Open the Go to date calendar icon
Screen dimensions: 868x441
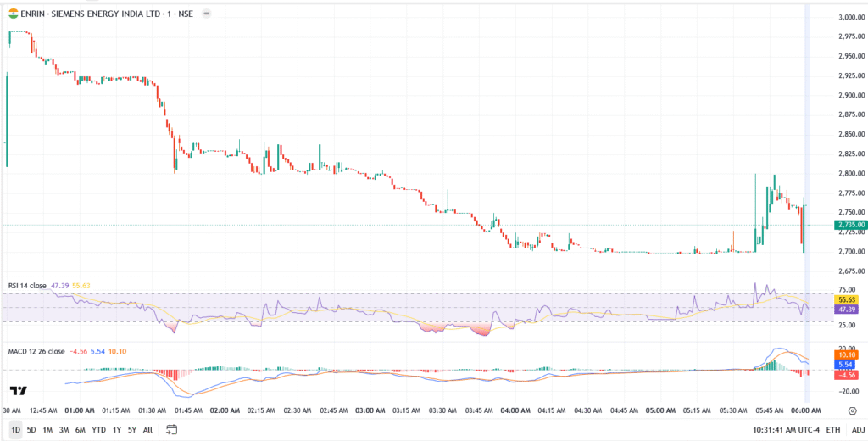point(172,429)
